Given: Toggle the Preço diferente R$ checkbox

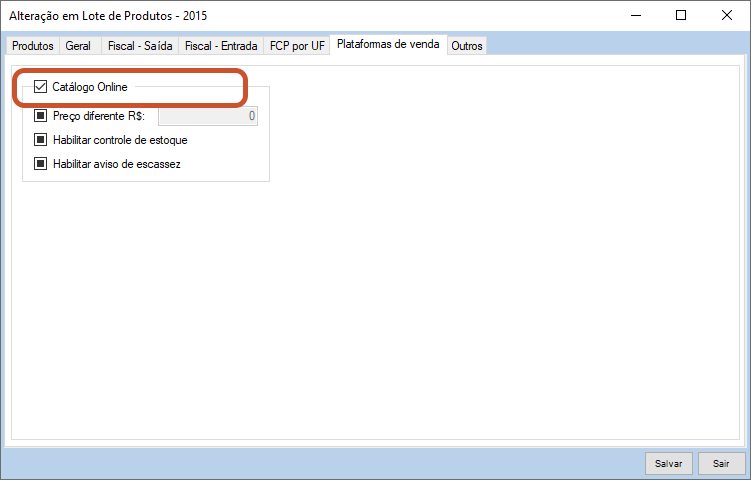Looking at the screenshot, I should pos(40,115).
